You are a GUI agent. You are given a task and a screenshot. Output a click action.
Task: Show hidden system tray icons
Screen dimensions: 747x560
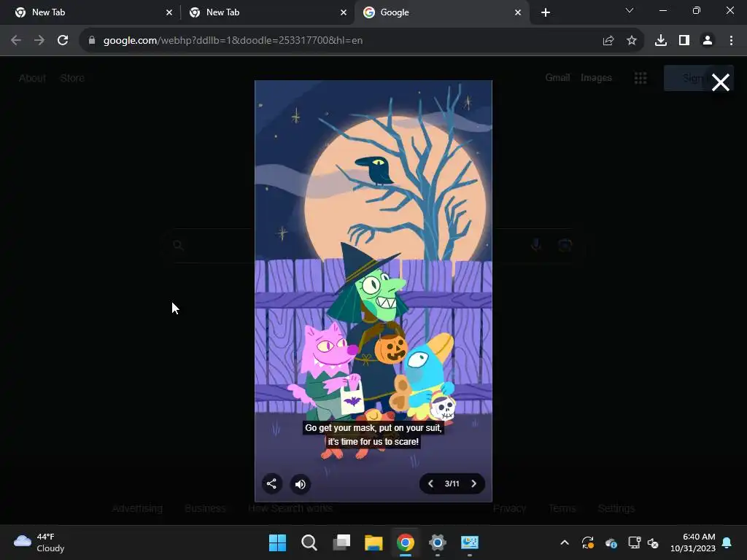[565, 542]
